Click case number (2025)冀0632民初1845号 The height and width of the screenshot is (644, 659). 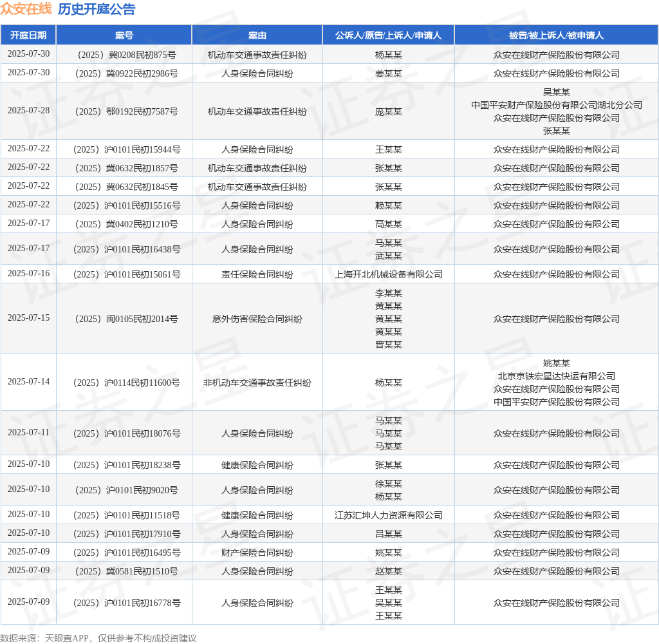(127, 187)
